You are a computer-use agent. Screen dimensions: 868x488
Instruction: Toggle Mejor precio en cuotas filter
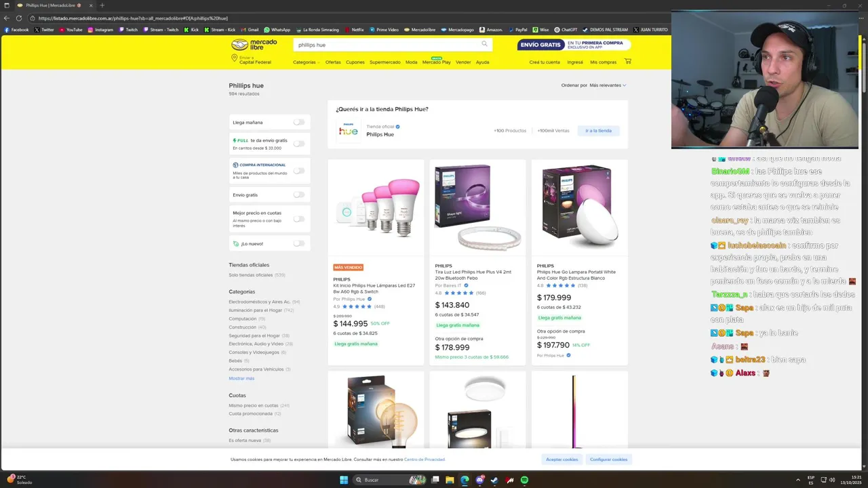pos(298,219)
